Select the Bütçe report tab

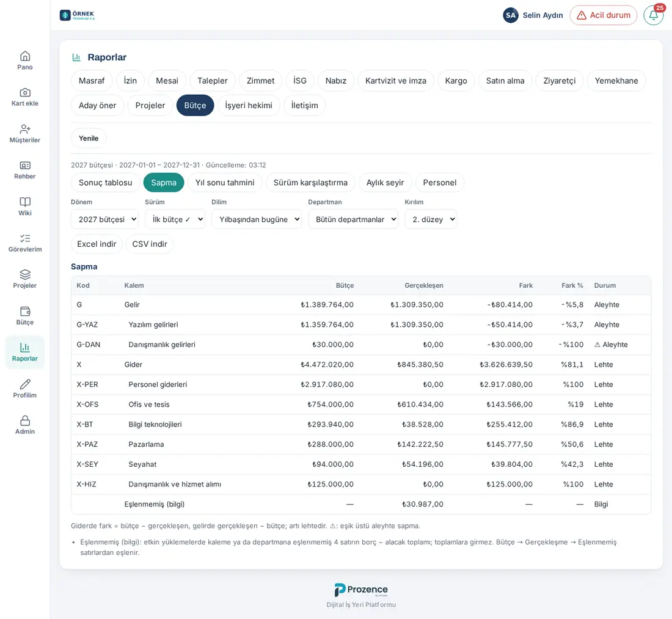(195, 106)
